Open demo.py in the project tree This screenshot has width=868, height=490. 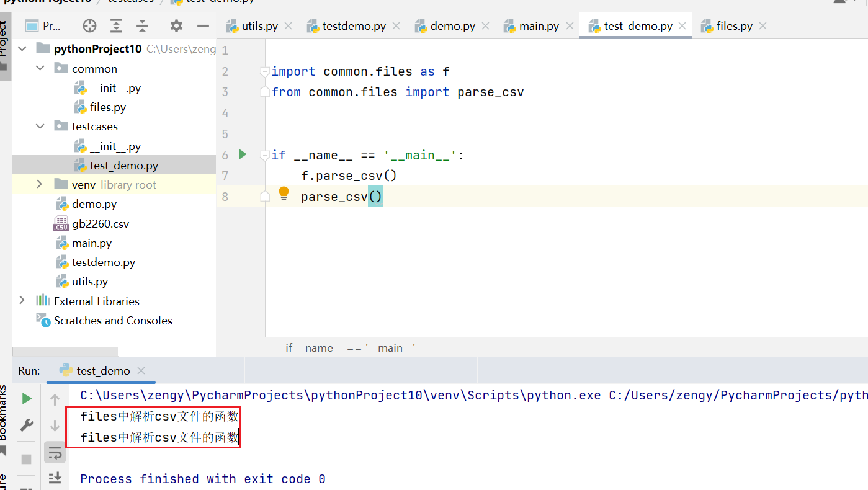pos(86,204)
